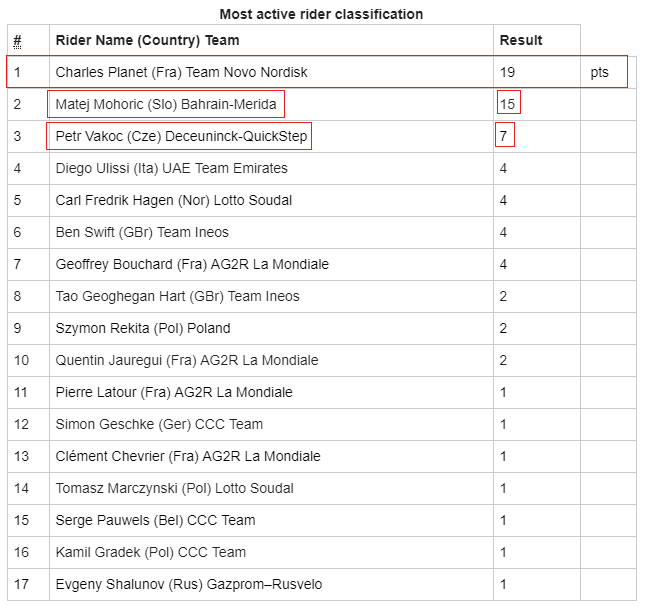Select Matej Mohoric (Slo) Bahrain-Merida
Image resolution: width=645 pixels, height=606 pixels.
[166, 104]
